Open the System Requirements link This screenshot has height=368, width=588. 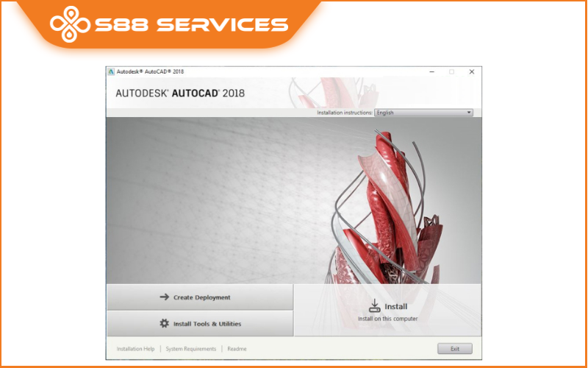click(x=191, y=349)
